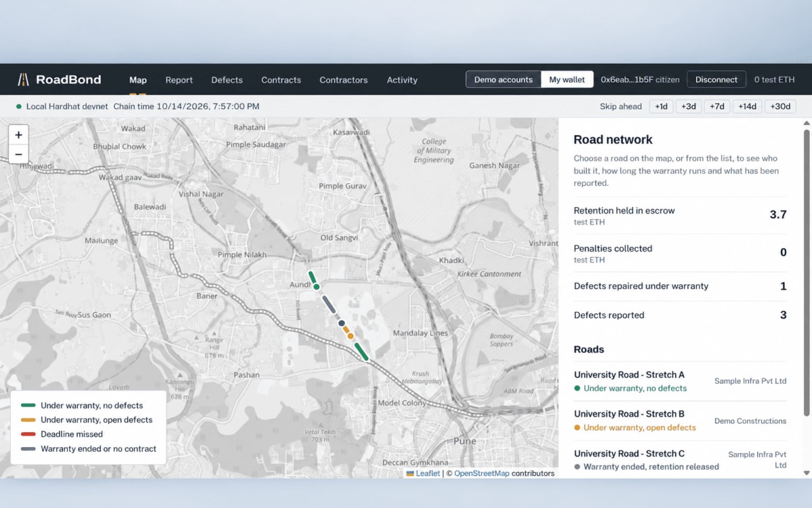Click the dark gray dot marker on the road
The height and width of the screenshot is (508, 812).
[342, 323]
